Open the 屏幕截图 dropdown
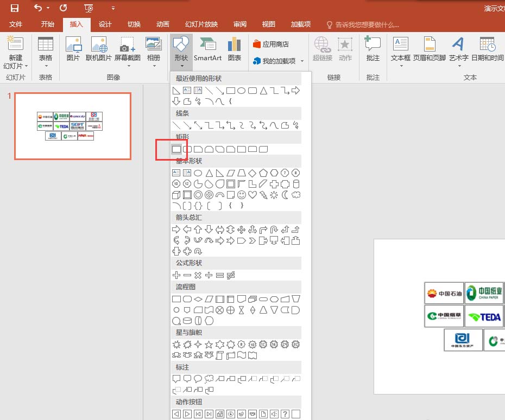 (128, 52)
